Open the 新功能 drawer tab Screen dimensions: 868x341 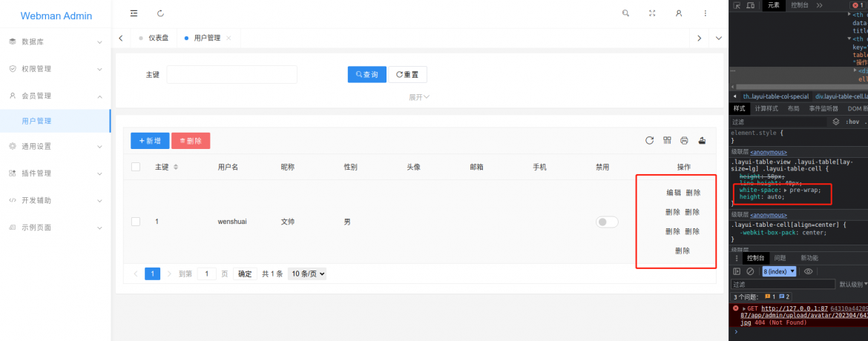click(x=809, y=258)
